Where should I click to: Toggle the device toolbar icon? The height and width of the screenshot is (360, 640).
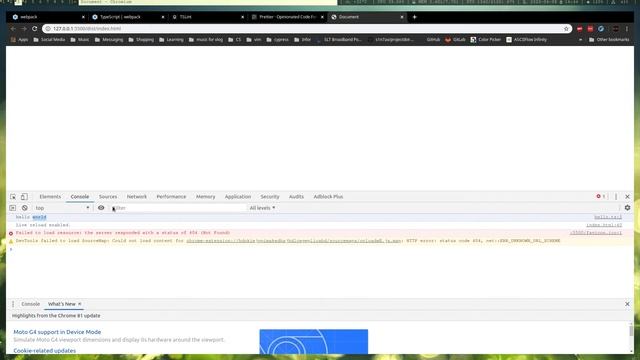pyautogui.click(x=24, y=197)
